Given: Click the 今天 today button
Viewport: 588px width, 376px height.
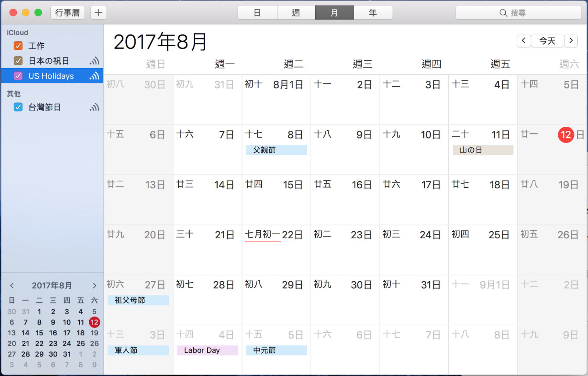Looking at the screenshot, I should point(547,41).
